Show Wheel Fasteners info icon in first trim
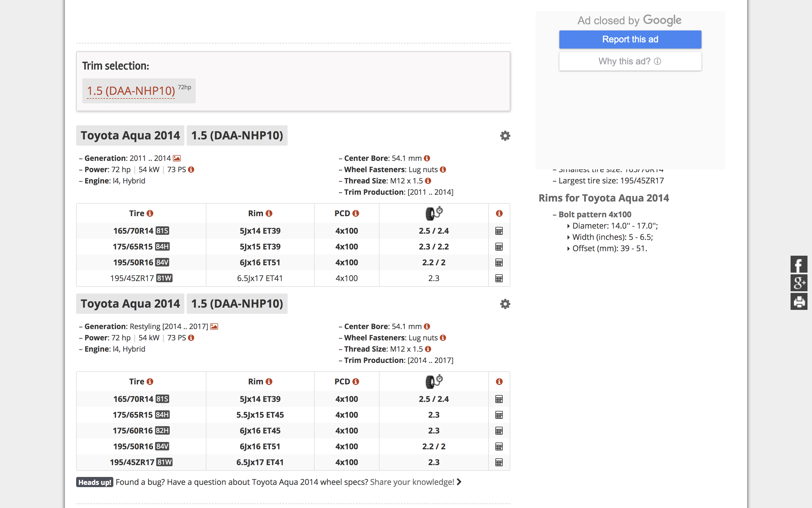The image size is (812, 508). [443, 170]
